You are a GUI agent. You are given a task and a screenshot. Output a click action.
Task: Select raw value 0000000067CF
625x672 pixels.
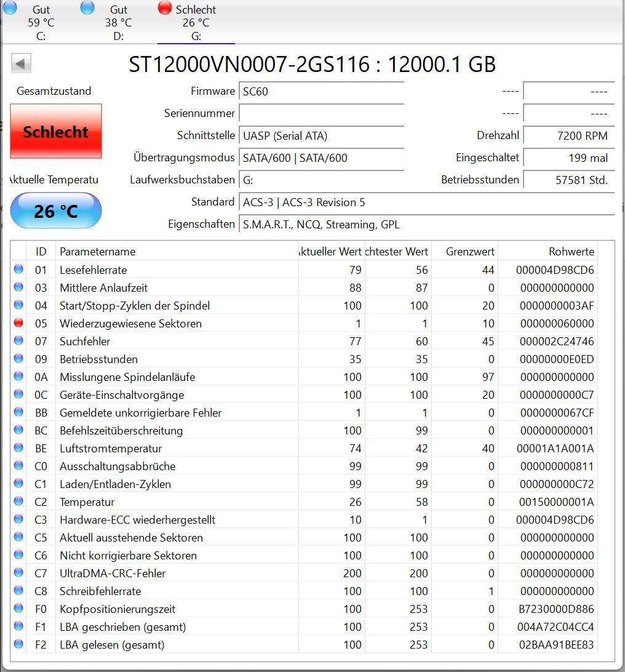[557, 413]
